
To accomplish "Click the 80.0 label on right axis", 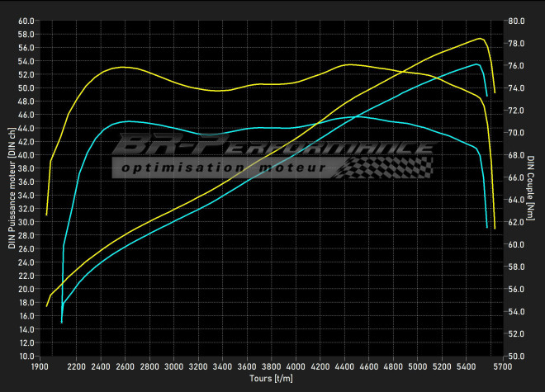I will coord(514,20).
